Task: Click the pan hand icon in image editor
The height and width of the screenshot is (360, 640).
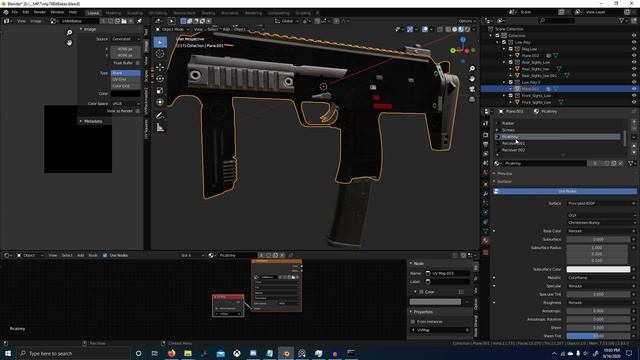Action: click(69, 42)
